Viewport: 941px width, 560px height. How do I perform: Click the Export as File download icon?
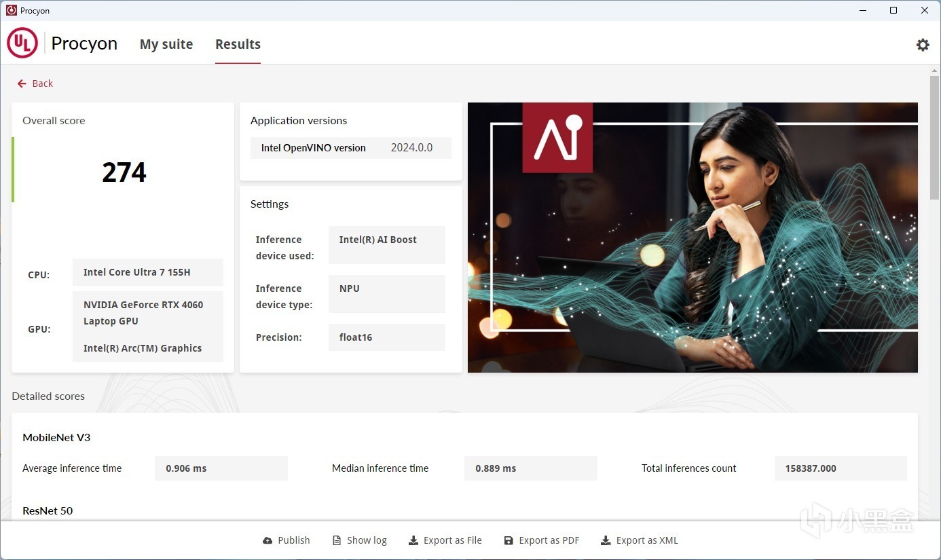pyautogui.click(x=413, y=540)
